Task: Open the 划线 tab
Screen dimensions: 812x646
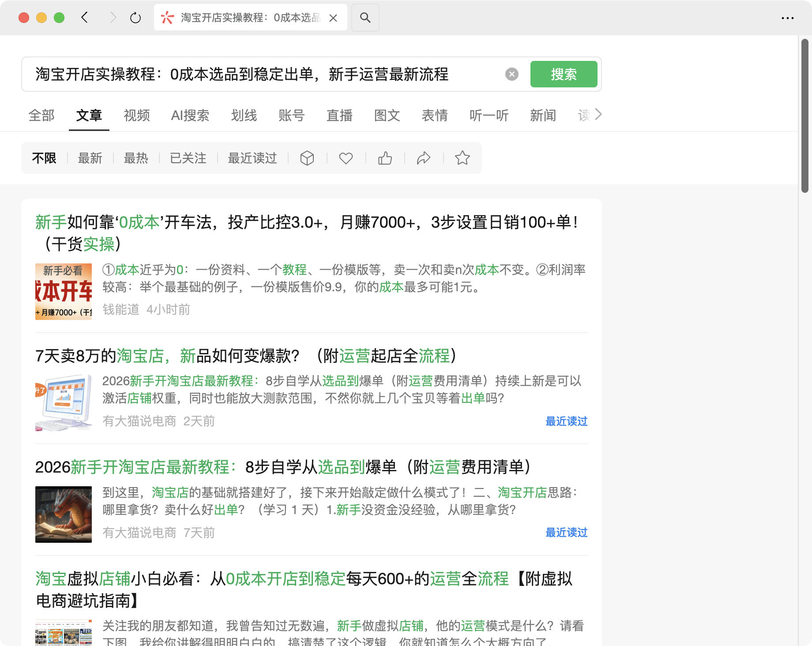Action: click(x=244, y=116)
